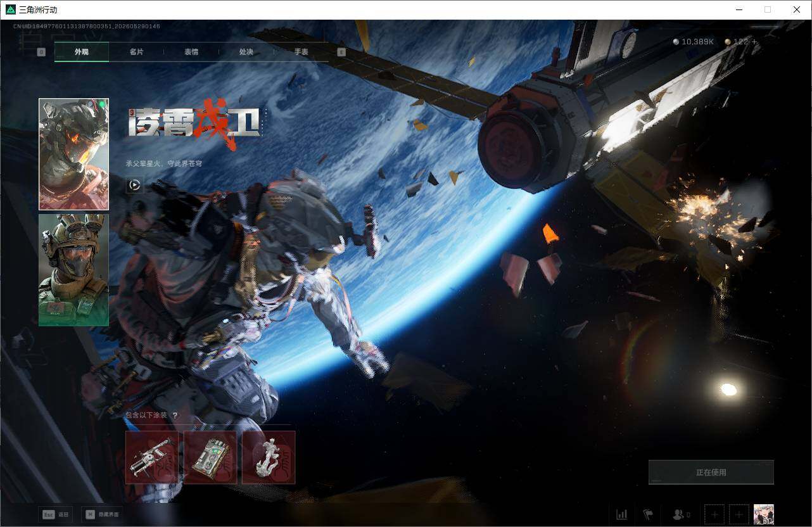Click the 正在使用 button
This screenshot has height=527, width=812.
pos(711,472)
